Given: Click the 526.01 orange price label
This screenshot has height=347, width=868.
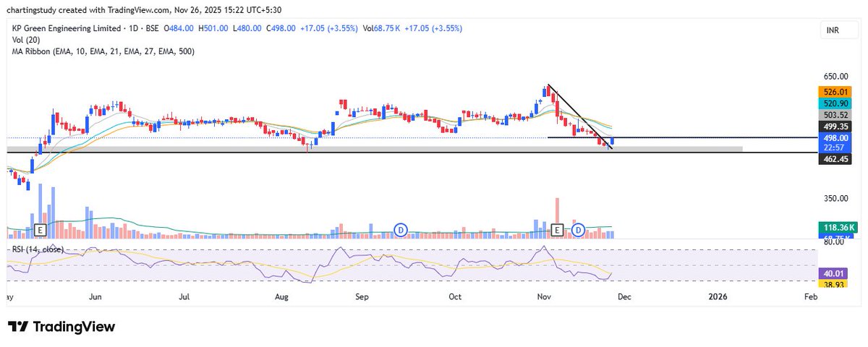Looking at the screenshot, I should 833,92.
